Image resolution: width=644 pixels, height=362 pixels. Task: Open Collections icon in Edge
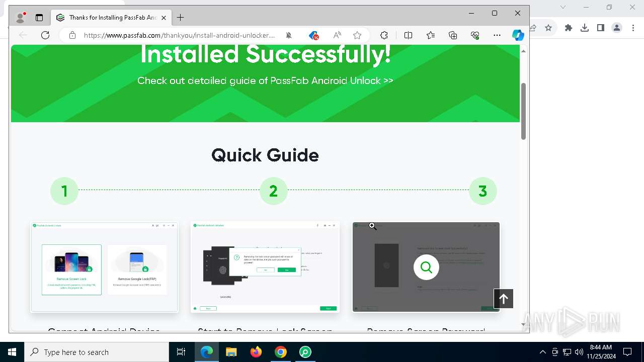click(453, 35)
